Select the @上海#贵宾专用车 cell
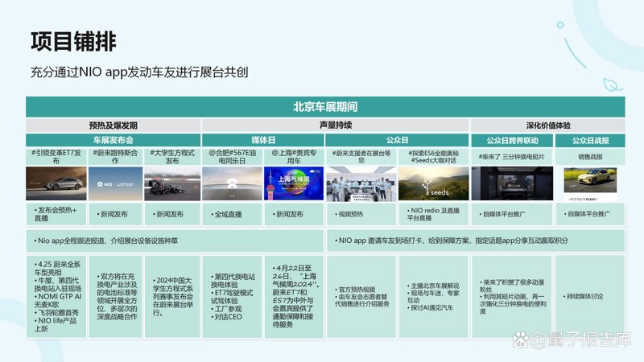The width and height of the screenshot is (644, 362). [294, 157]
